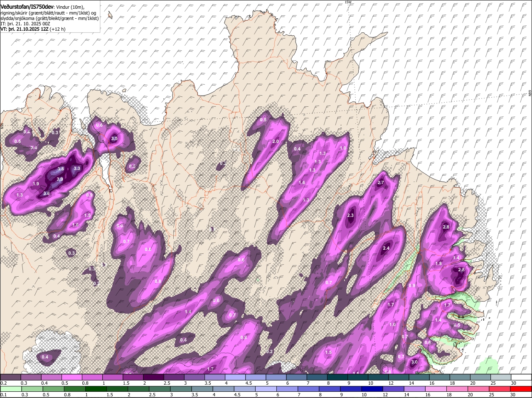Image resolution: width=532 pixels, height=398 pixels.
Task: Click the 3.5 value inside the map blob
Action: point(114,138)
